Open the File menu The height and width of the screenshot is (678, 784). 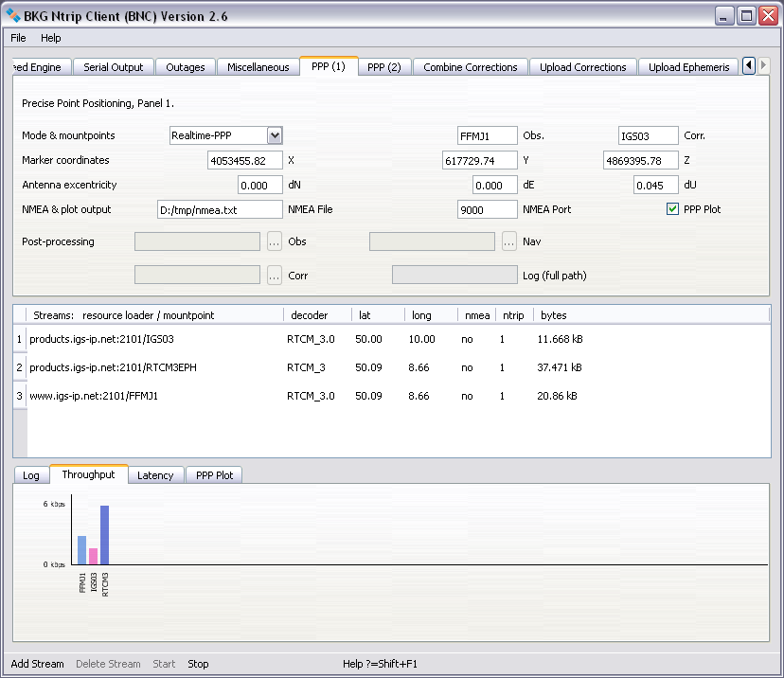coord(19,38)
